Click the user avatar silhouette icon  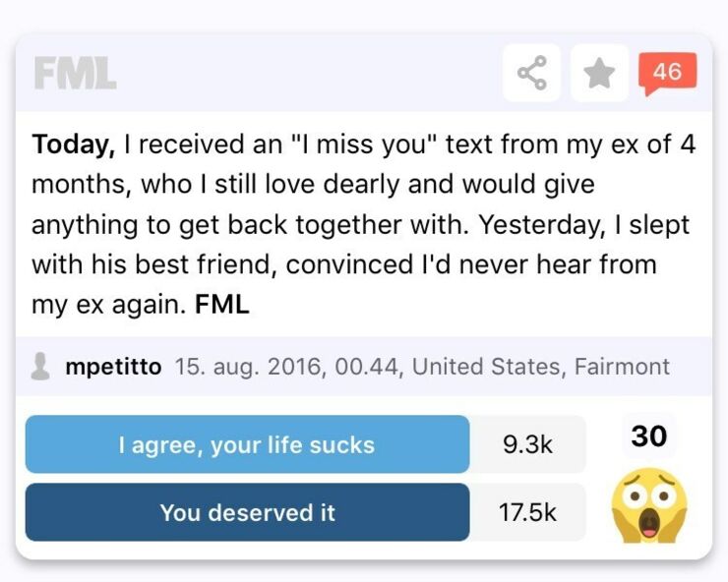tap(41, 366)
